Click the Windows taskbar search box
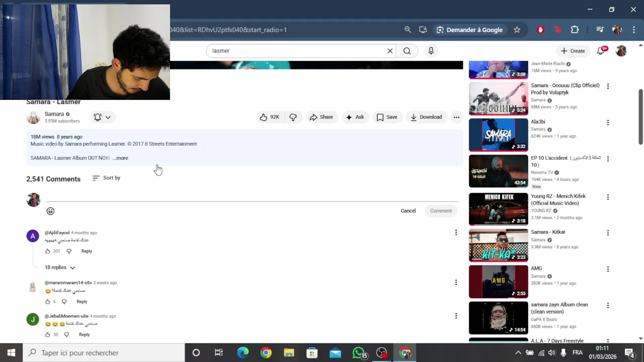Viewport: 644px width, 362px height. pos(104,353)
